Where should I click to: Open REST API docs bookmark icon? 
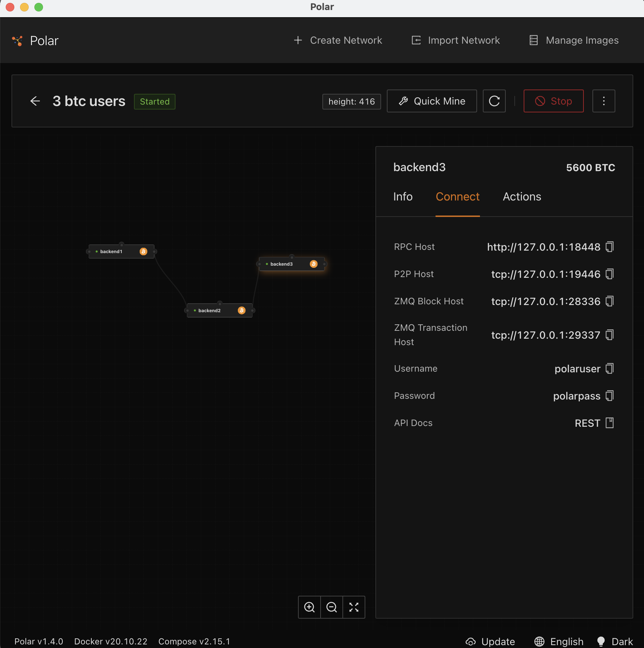pos(610,423)
